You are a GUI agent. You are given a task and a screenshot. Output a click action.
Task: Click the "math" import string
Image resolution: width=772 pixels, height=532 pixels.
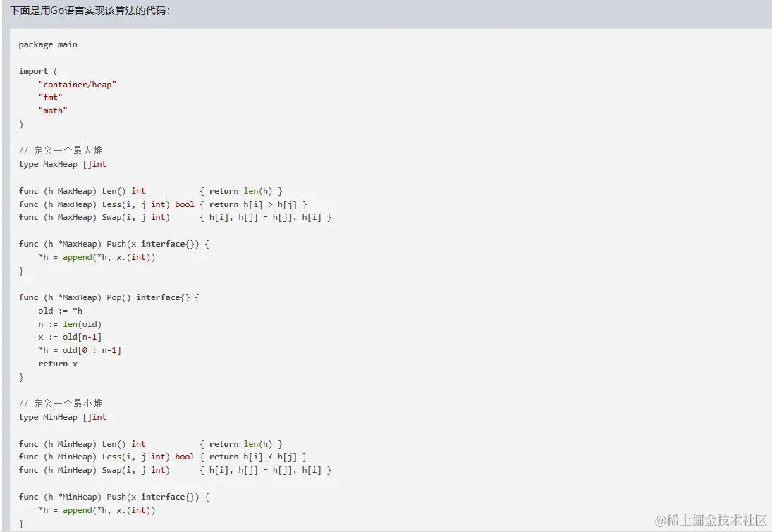[x=53, y=111]
